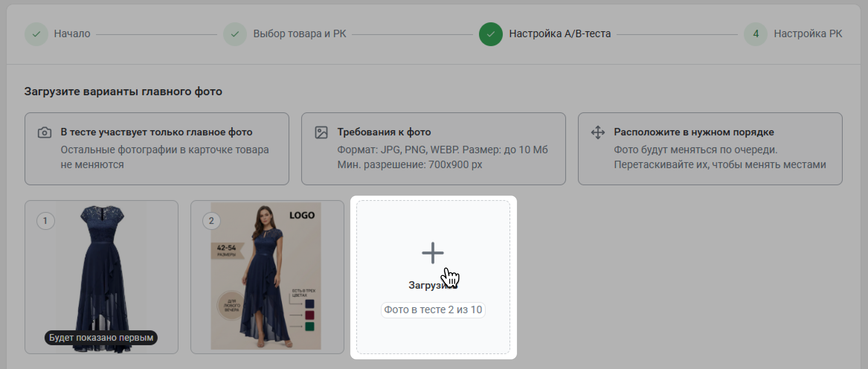Click number 1 badge on first photo
This screenshot has height=369, width=868.
[x=45, y=221]
